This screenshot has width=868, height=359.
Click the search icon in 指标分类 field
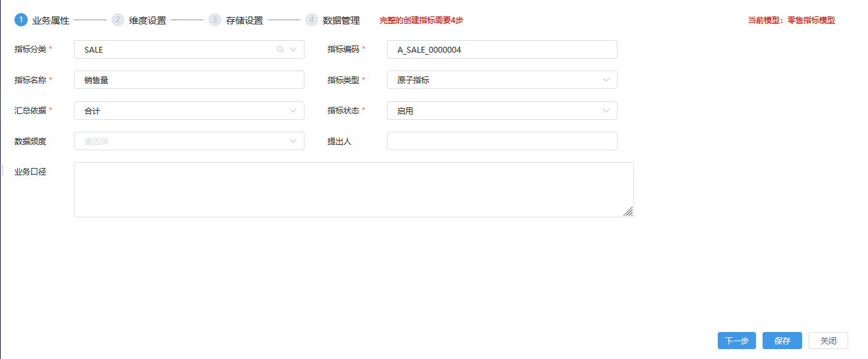tap(280, 49)
